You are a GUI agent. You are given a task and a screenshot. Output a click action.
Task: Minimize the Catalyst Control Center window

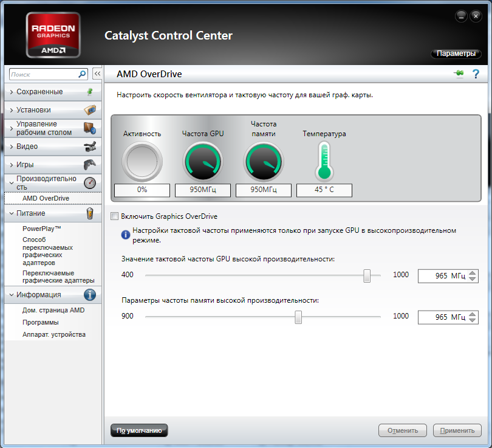[461, 16]
